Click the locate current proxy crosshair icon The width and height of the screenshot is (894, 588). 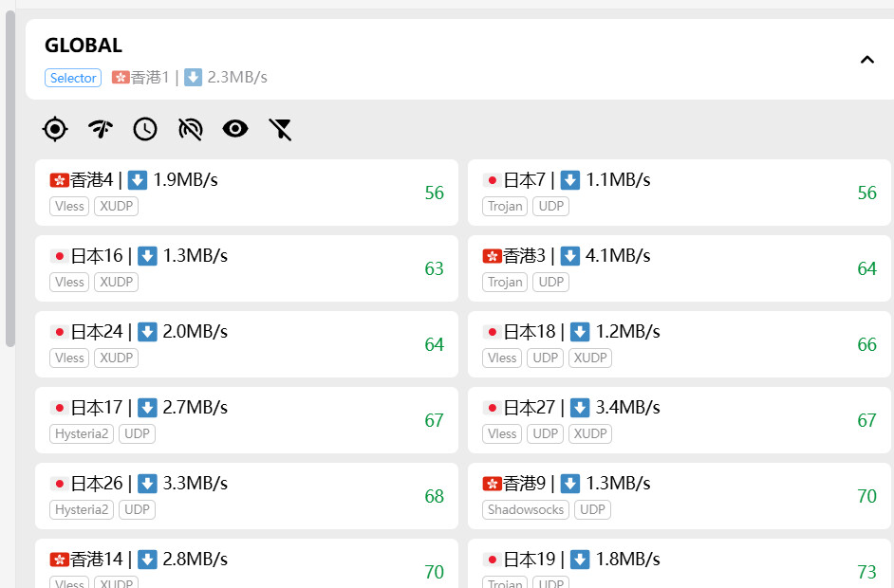pos(56,129)
